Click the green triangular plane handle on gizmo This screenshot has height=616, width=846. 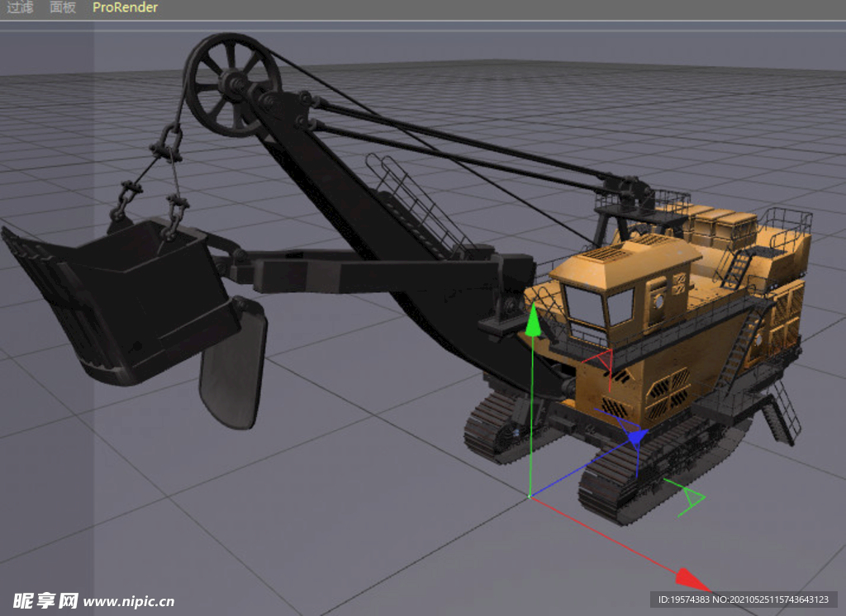point(688,499)
